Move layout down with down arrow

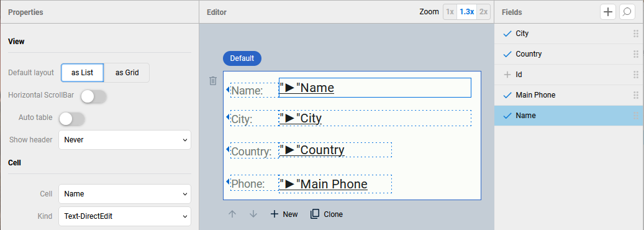click(x=253, y=214)
